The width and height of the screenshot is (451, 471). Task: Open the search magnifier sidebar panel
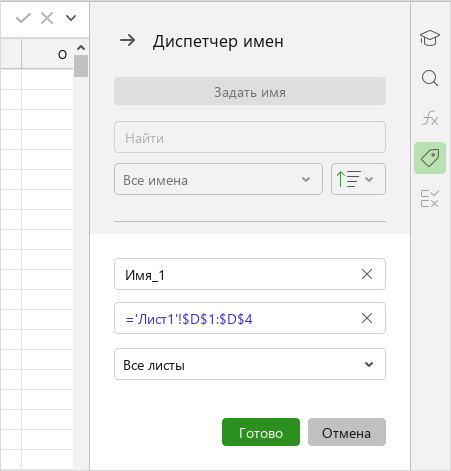pos(430,78)
